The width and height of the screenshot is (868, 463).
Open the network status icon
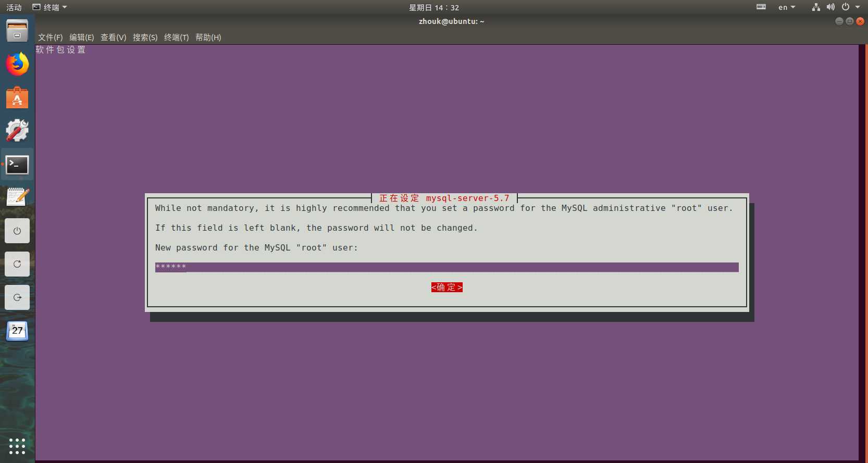(x=816, y=7)
